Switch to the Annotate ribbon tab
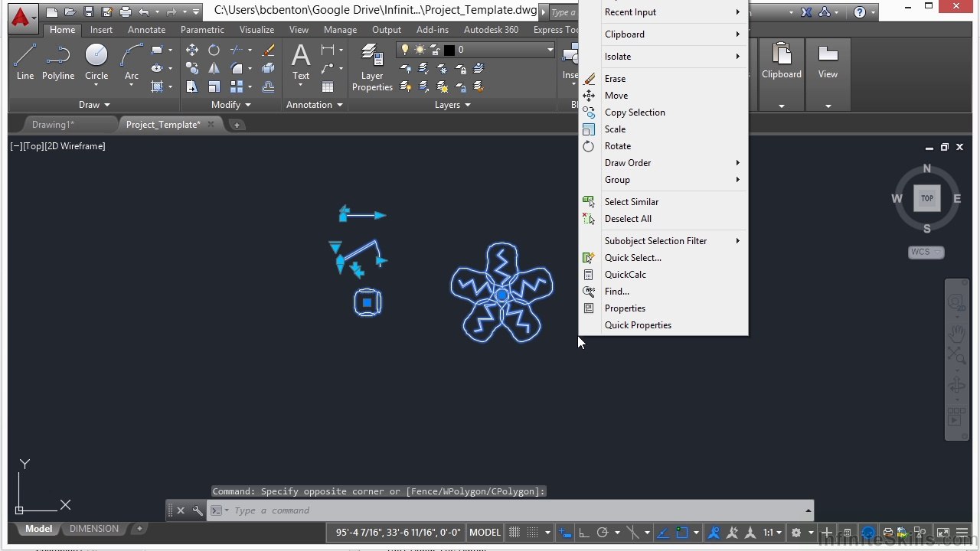 point(146,30)
